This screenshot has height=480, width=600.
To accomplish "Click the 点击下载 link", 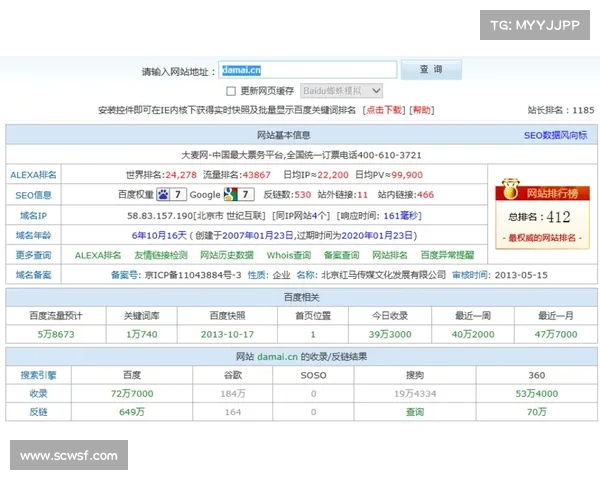I will [384, 110].
